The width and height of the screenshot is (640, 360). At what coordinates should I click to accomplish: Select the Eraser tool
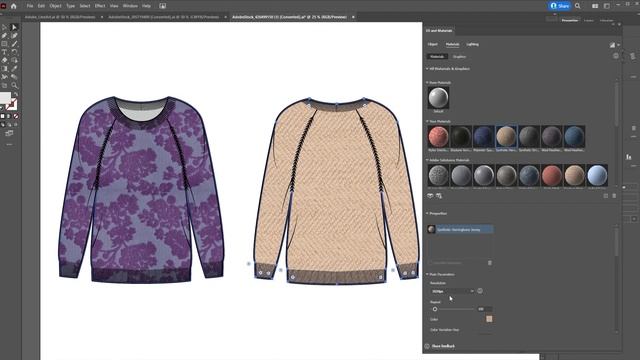pos(4,60)
